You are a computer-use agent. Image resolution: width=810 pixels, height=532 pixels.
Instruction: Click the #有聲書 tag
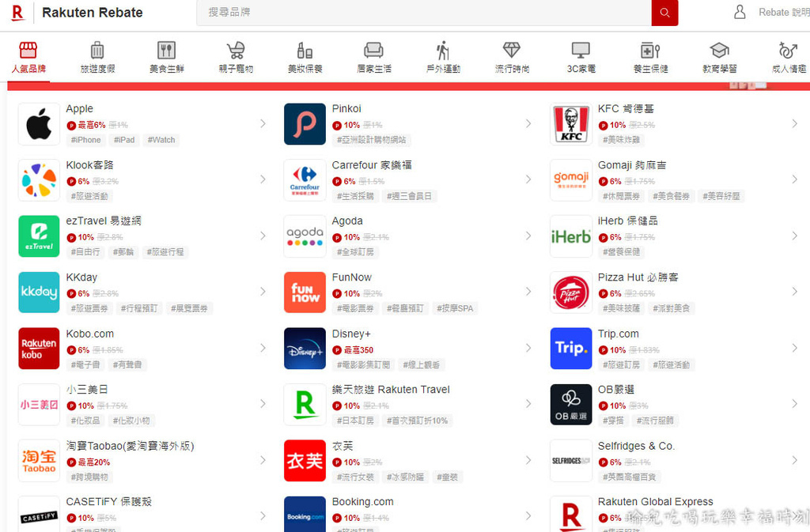point(127,365)
